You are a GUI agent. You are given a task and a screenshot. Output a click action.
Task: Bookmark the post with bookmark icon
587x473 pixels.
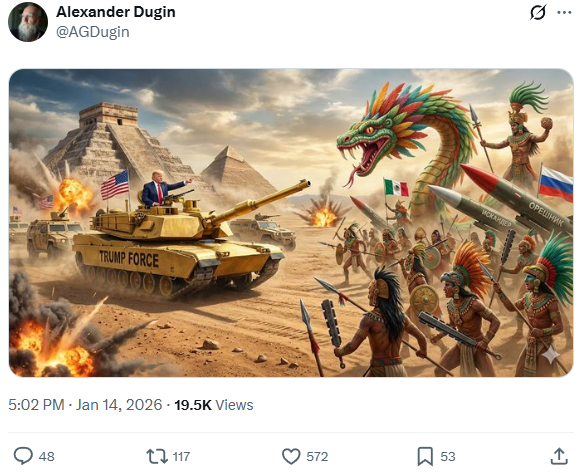tap(425, 456)
